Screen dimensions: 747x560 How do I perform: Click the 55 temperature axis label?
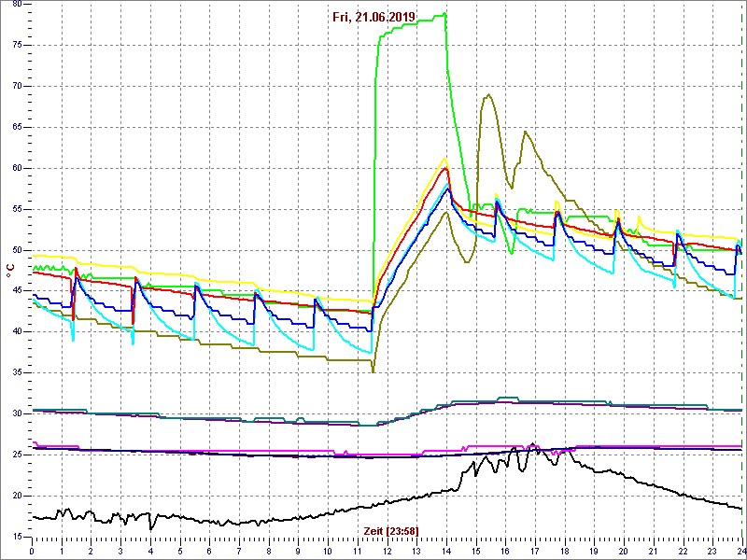coord(16,209)
